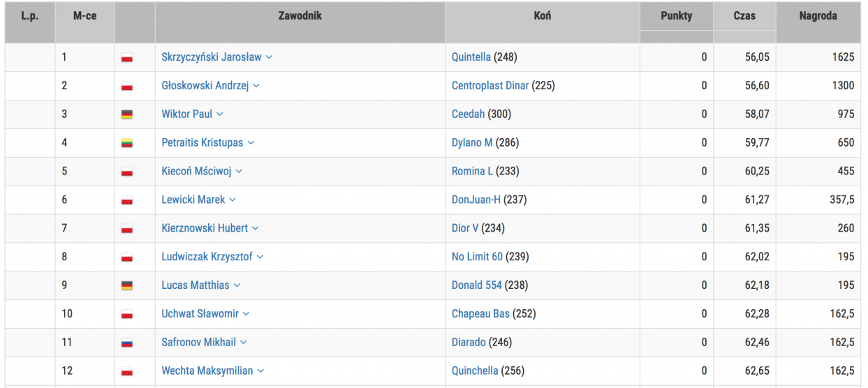868x388 pixels.
Task: Expand the chevron next to Skrzyczyński Jarosław
Action: 269,57
